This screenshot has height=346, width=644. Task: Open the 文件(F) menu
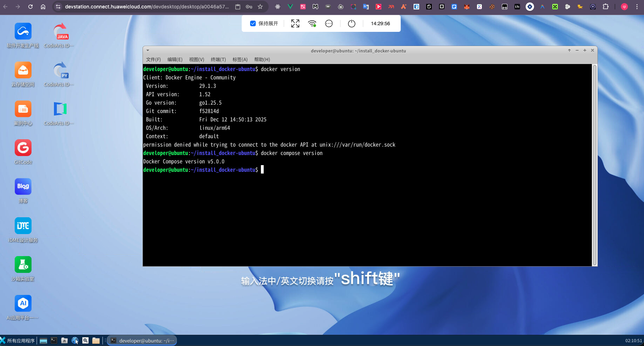click(x=153, y=59)
